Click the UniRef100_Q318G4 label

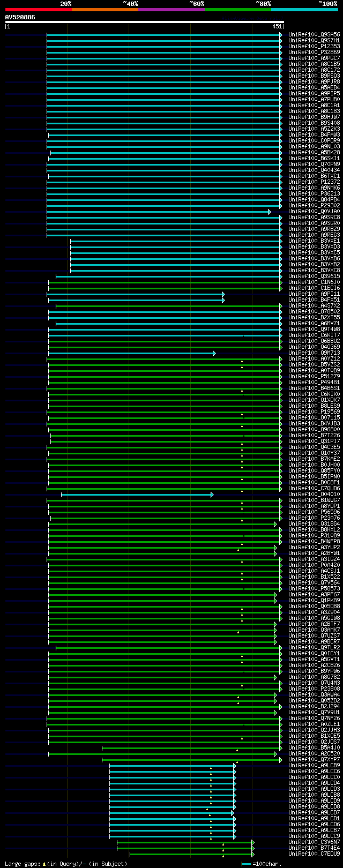(314, 523)
